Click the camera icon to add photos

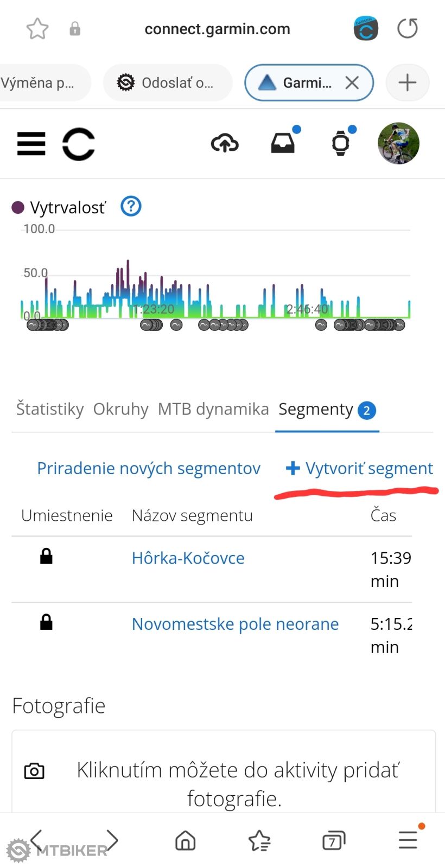(34, 771)
